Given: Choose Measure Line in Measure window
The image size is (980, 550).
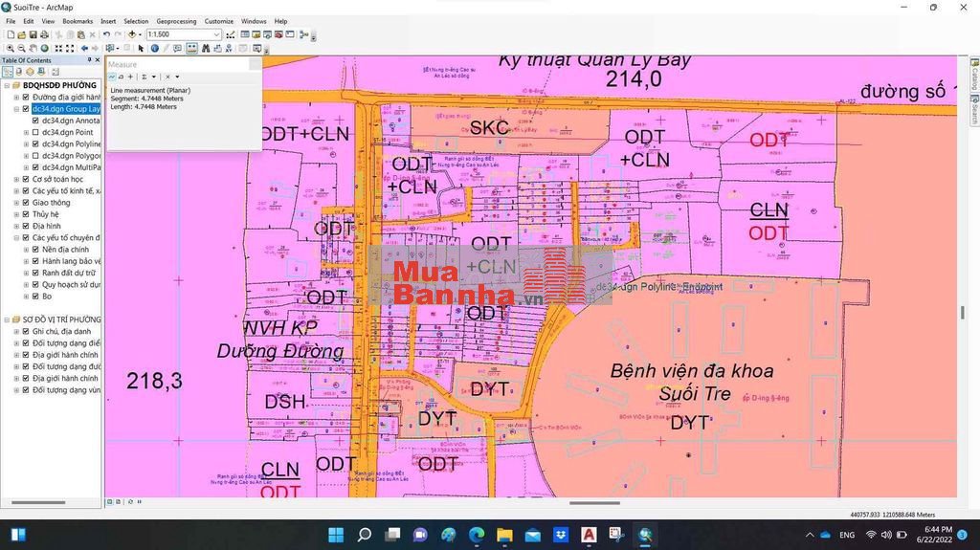Looking at the screenshot, I should (x=113, y=77).
